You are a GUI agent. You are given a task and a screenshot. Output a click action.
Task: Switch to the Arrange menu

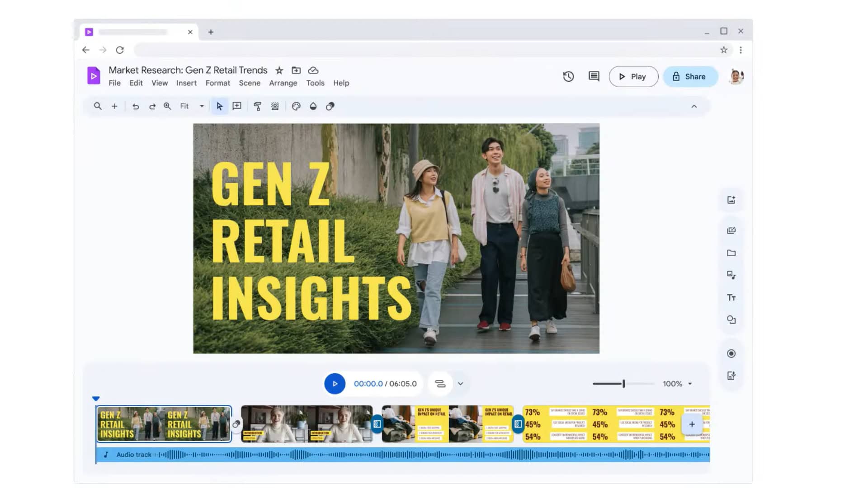click(283, 83)
